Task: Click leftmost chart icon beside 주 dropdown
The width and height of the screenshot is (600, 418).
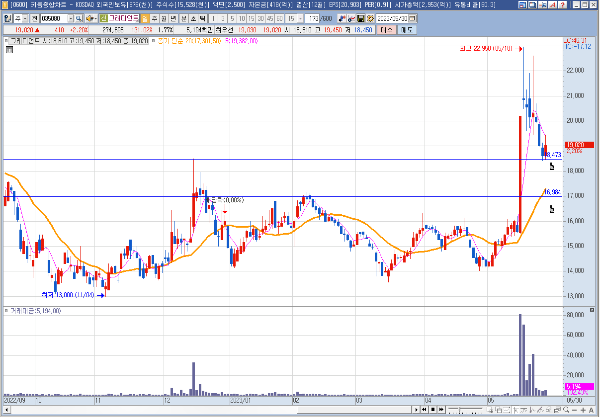Action: point(8,19)
